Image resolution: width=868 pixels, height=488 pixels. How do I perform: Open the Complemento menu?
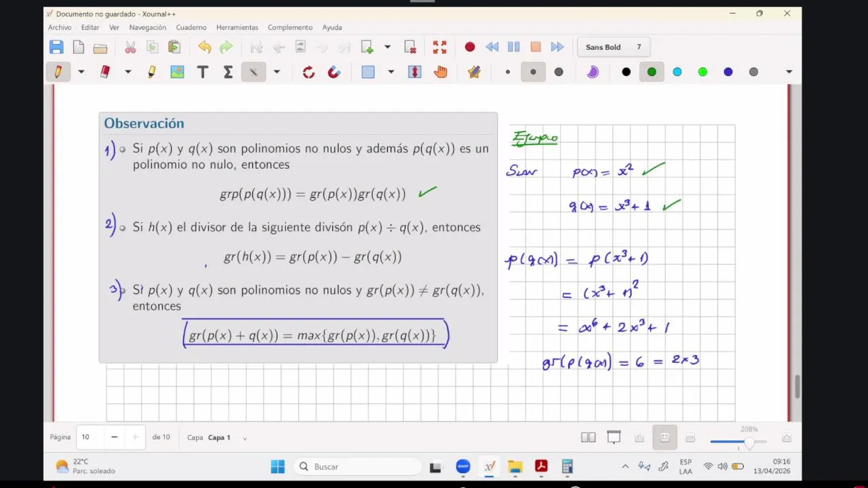coord(290,27)
